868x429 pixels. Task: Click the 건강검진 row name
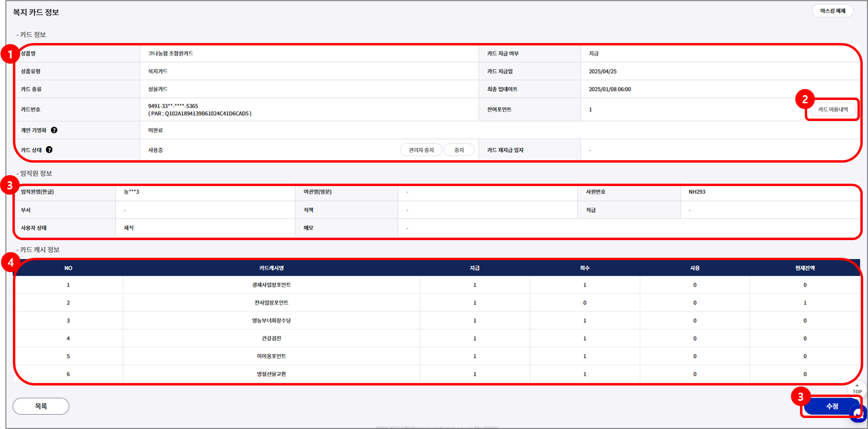(271, 339)
